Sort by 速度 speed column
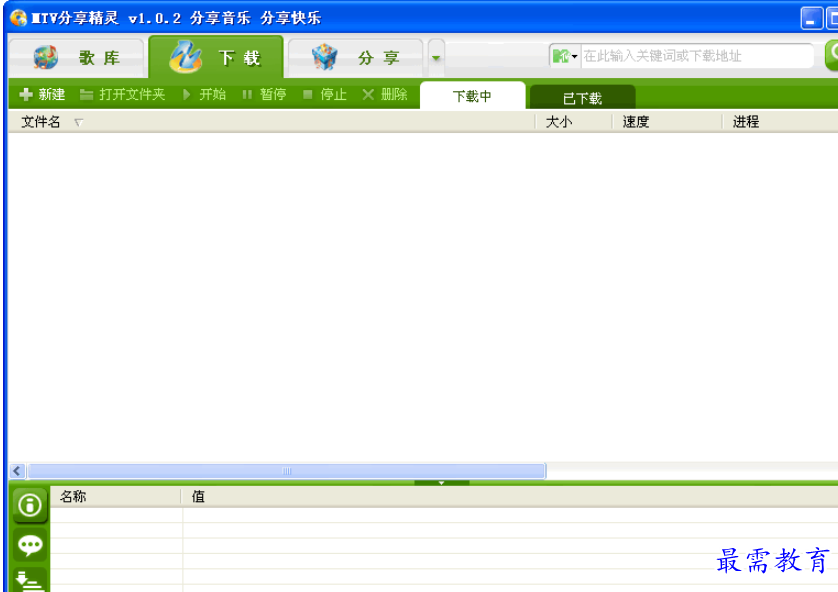 point(667,122)
